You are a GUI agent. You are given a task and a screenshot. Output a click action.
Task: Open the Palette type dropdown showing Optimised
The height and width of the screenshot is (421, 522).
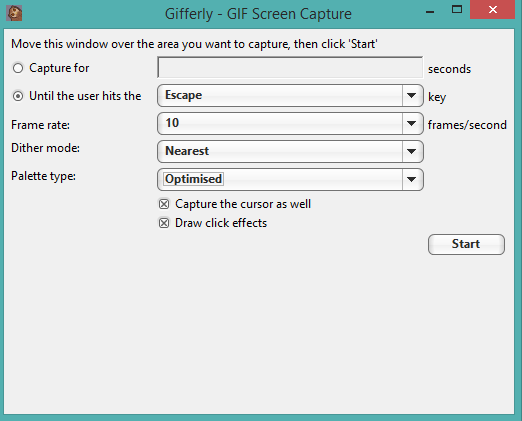click(x=290, y=179)
